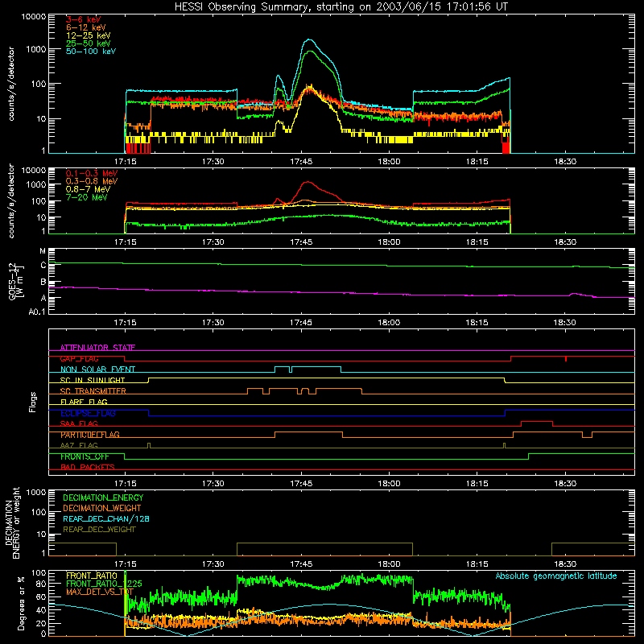Pick the BAD_PACKETS flag label
Screen dimensions: 644x644
point(88,467)
